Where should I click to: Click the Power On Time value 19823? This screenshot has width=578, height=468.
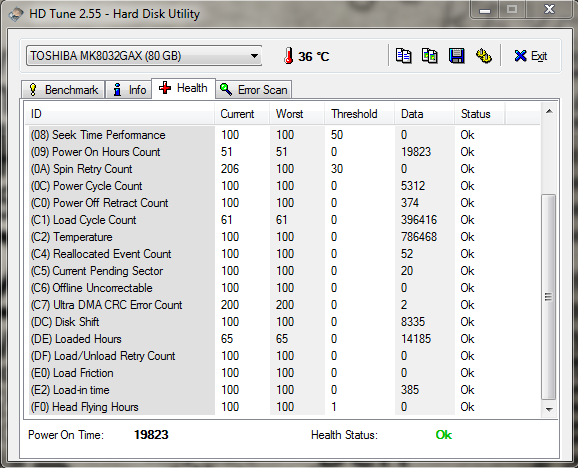tap(151, 435)
